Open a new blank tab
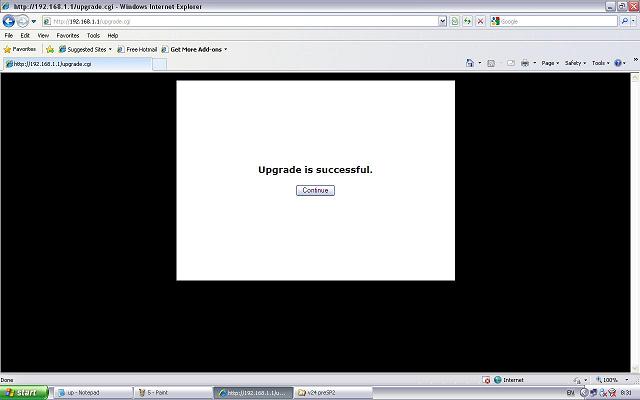This screenshot has height=400, width=640. pyautogui.click(x=160, y=64)
